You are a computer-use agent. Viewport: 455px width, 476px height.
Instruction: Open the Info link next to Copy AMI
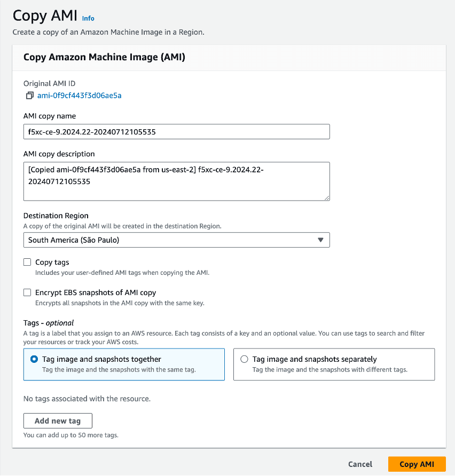tap(88, 18)
